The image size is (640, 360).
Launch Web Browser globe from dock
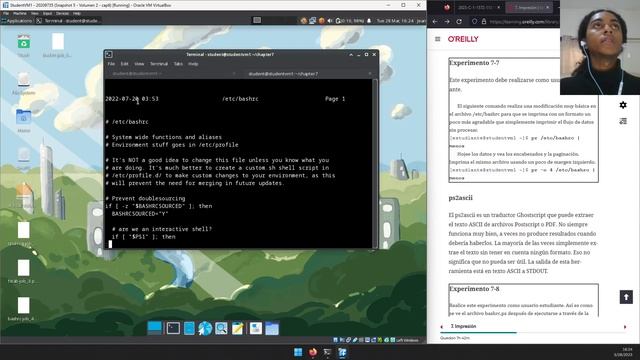click(205, 328)
